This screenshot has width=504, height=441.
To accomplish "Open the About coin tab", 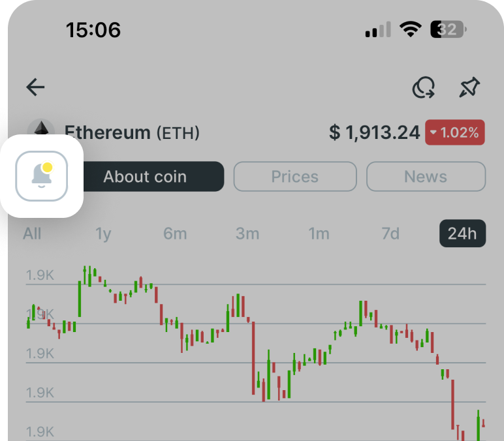I will pos(145,177).
